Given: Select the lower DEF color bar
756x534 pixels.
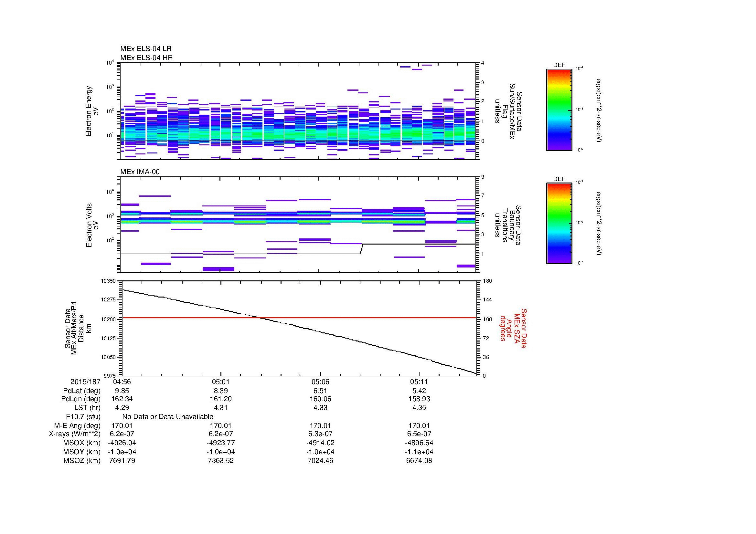Looking at the screenshot, I should [x=559, y=224].
